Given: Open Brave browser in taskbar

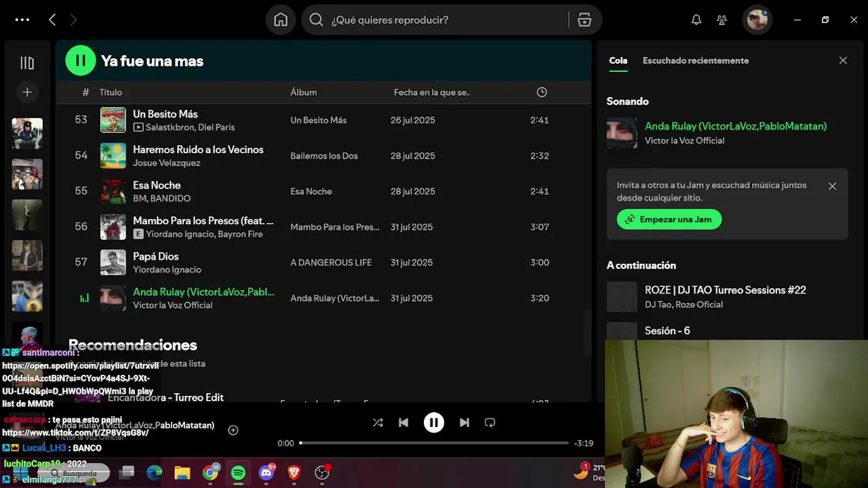Looking at the screenshot, I should [x=294, y=472].
